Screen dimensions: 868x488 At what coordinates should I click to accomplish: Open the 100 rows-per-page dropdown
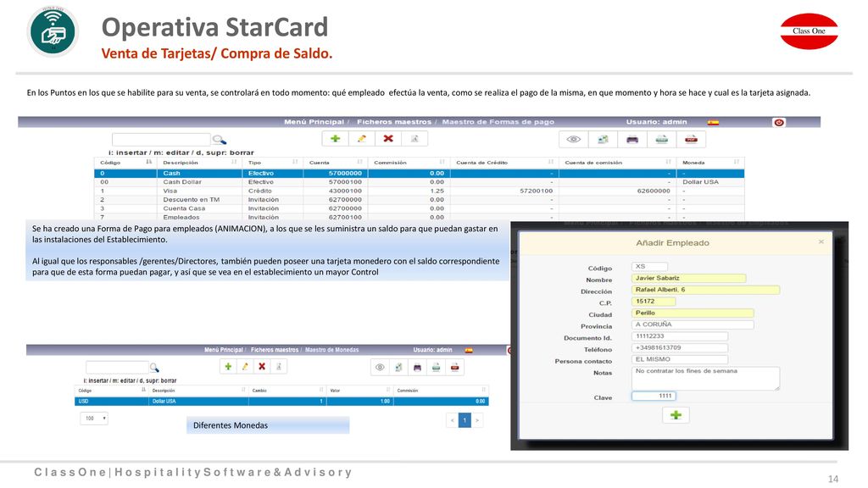point(94,419)
